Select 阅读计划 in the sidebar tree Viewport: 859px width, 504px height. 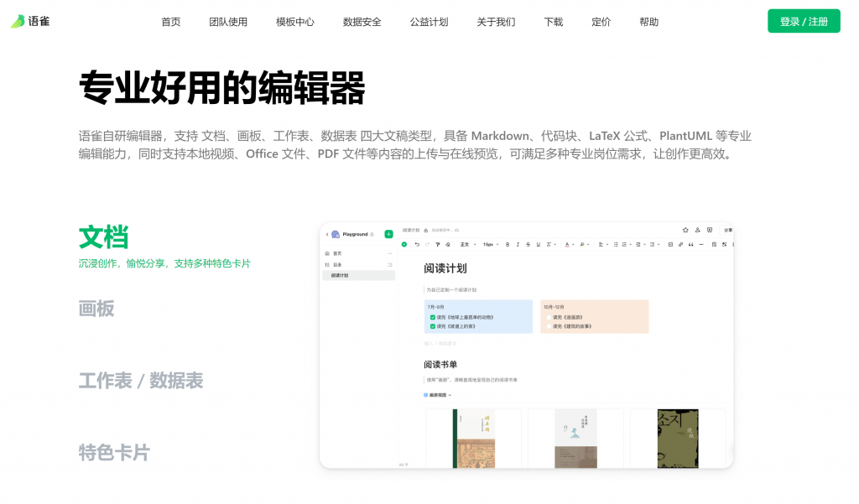(x=340, y=277)
